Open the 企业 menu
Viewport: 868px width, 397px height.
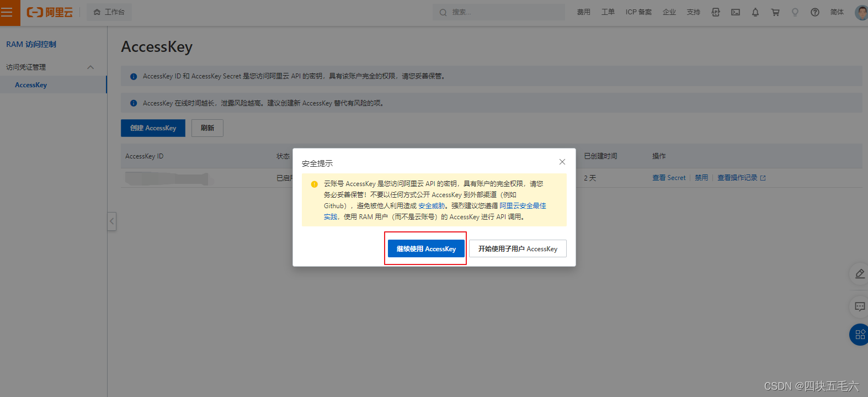pos(669,12)
